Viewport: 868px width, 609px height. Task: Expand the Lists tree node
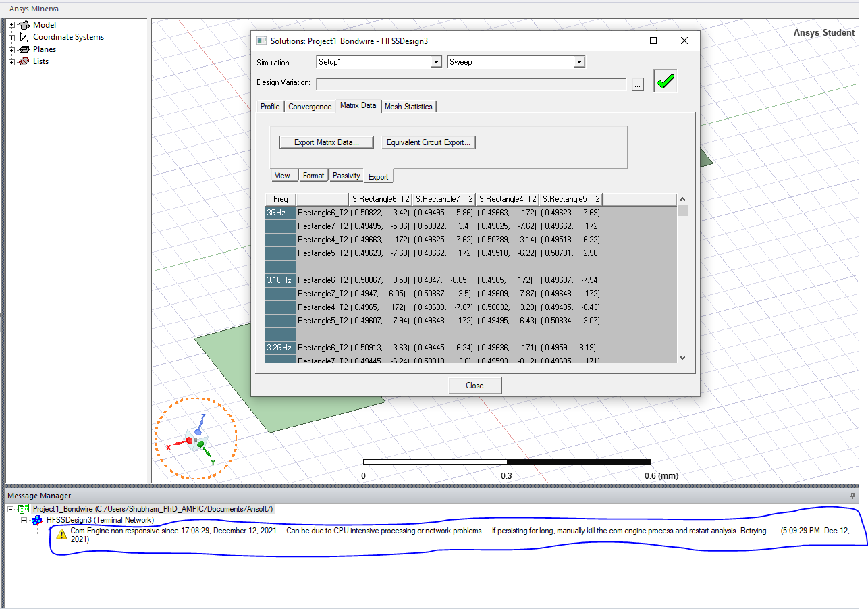coord(11,61)
